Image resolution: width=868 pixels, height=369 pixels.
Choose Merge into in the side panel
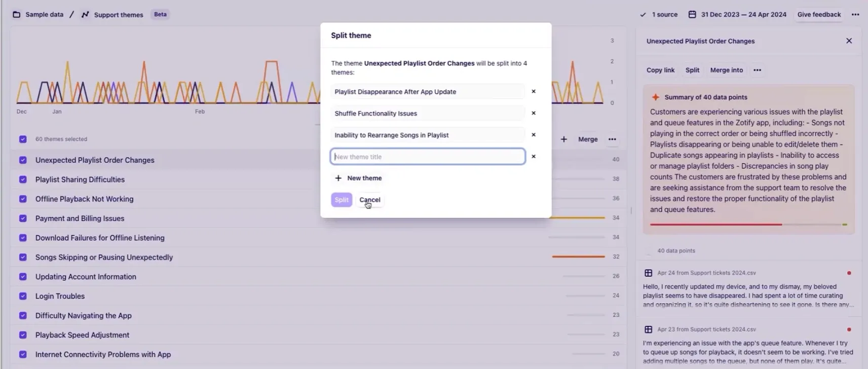coord(726,70)
